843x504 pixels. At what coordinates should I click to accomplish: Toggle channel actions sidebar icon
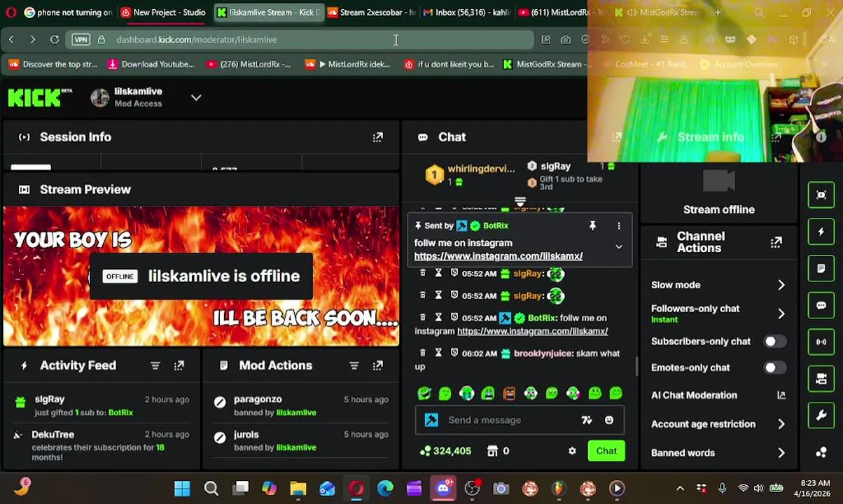click(x=821, y=379)
